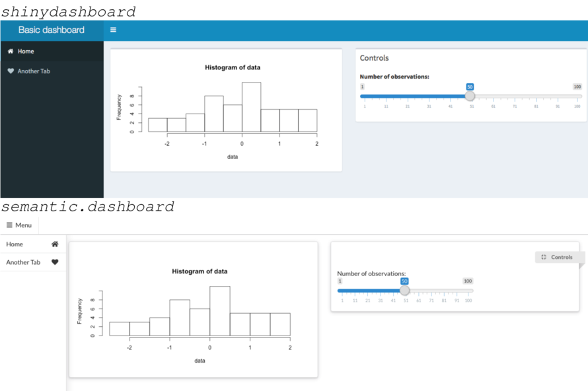This screenshot has height=391, width=588.
Task: Click the semantic.dashboard slider maximum label 100
Action: pyautogui.click(x=468, y=281)
